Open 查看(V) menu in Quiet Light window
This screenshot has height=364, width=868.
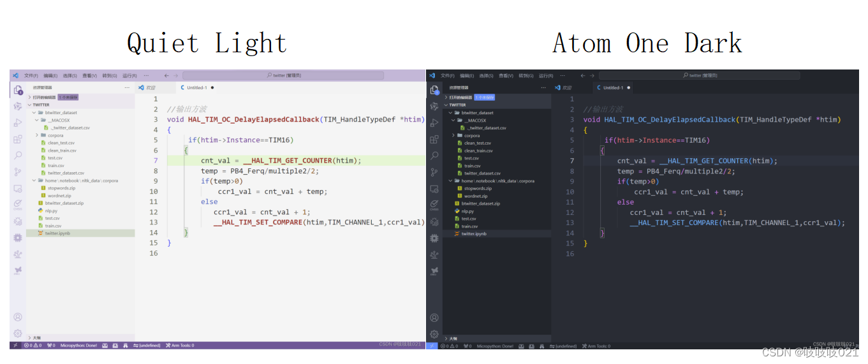point(89,75)
